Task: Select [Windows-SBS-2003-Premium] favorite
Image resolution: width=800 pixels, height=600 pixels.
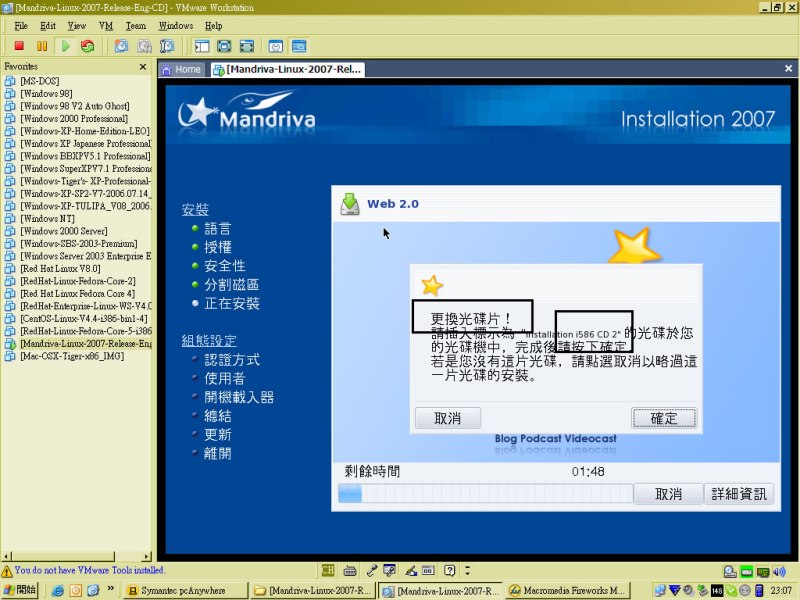Action: click(x=79, y=243)
